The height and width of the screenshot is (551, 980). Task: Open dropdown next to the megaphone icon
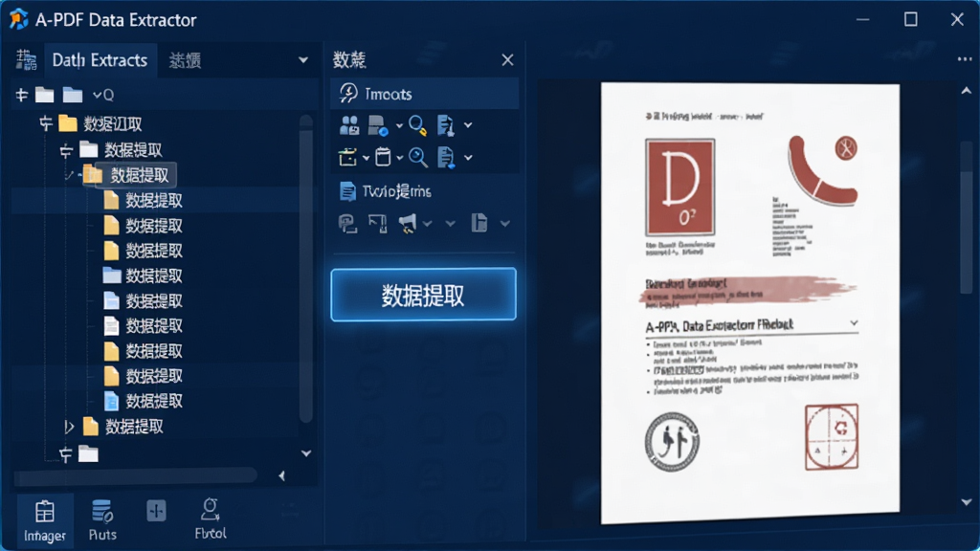(428, 224)
